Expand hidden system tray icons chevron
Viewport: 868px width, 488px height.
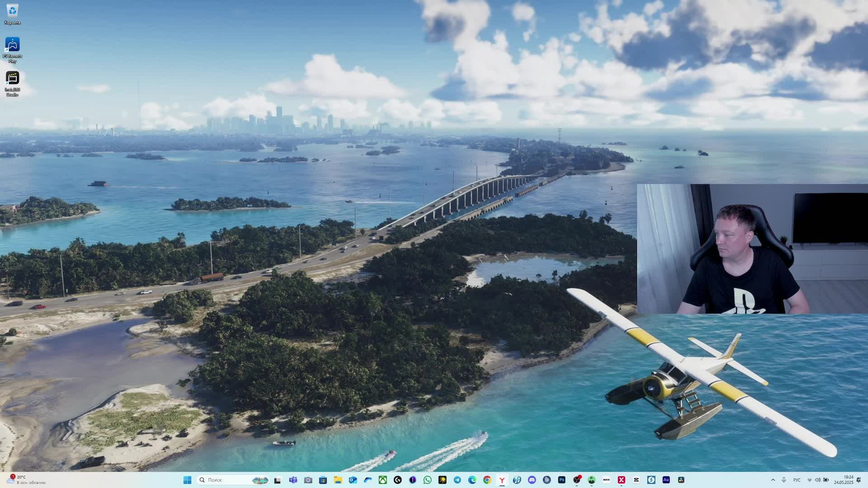pyautogui.click(x=773, y=480)
